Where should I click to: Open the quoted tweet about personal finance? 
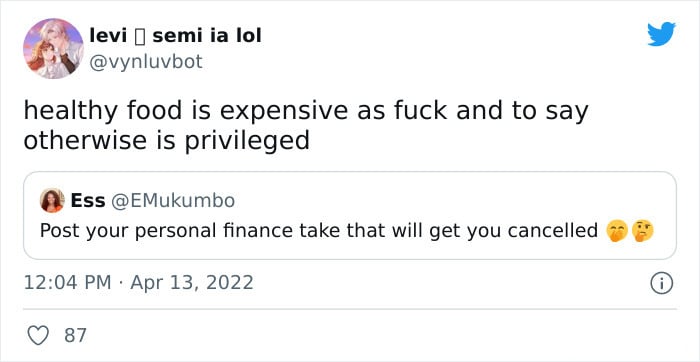350,216
